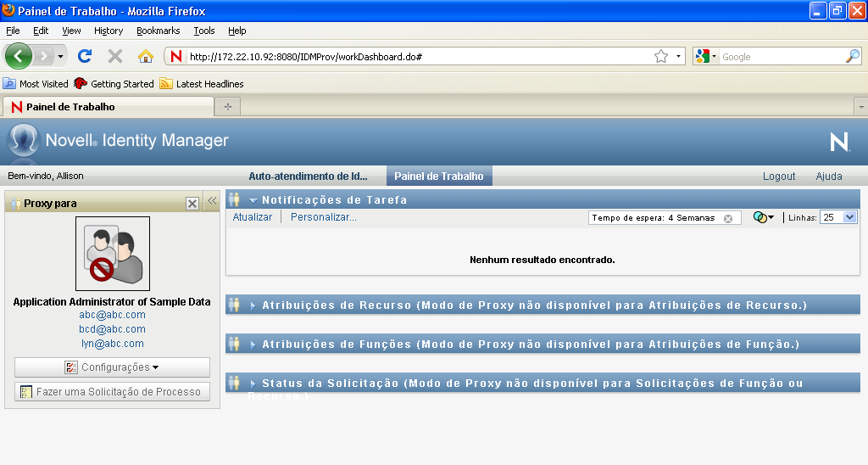Viewport: 868px width, 465px height.
Task: Go to Home page icon
Action: pyautogui.click(x=146, y=56)
